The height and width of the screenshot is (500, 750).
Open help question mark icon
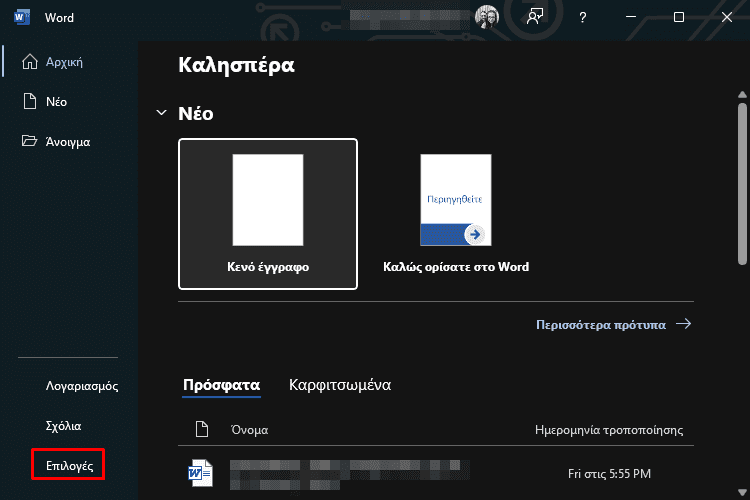583,18
